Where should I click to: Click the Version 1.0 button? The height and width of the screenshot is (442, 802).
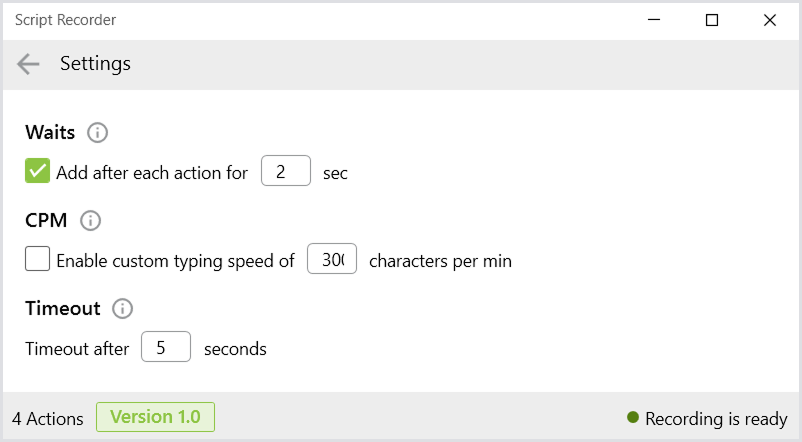point(155,417)
